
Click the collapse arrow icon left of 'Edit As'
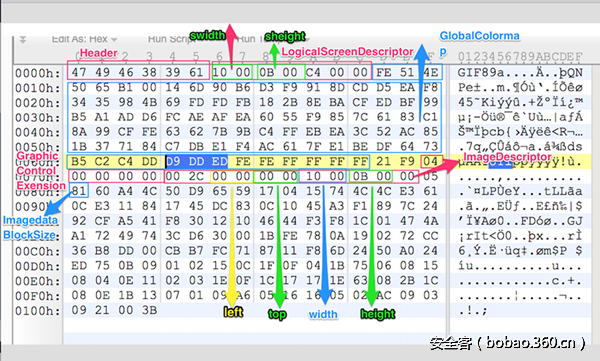[23, 39]
